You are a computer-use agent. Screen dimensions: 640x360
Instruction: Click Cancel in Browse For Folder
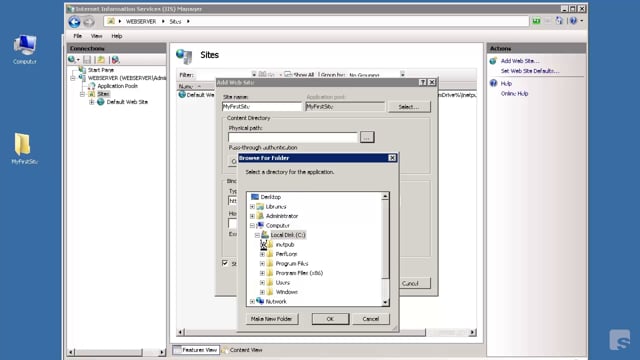371,319
